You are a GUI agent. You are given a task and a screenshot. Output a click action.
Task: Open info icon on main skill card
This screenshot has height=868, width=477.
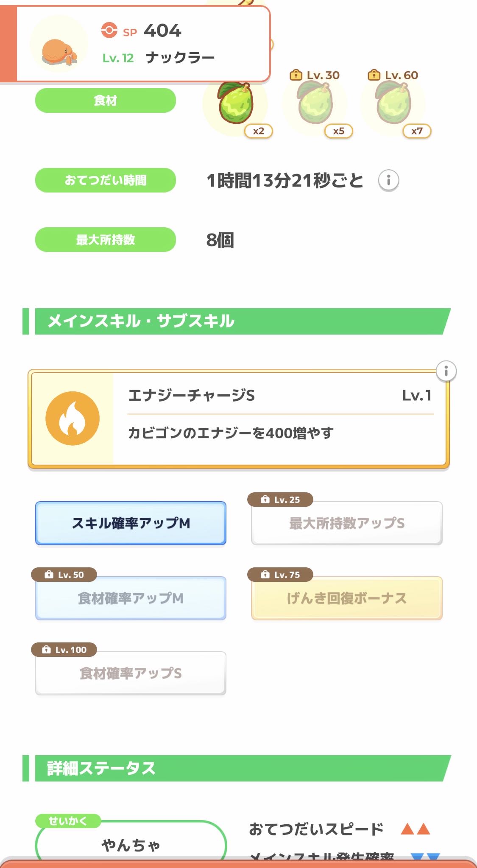(446, 371)
